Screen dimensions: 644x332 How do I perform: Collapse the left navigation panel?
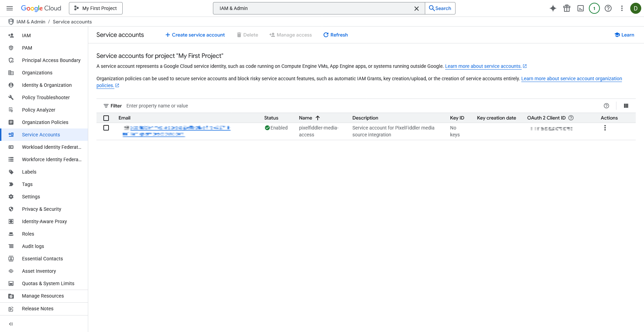(x=11, y=324)
